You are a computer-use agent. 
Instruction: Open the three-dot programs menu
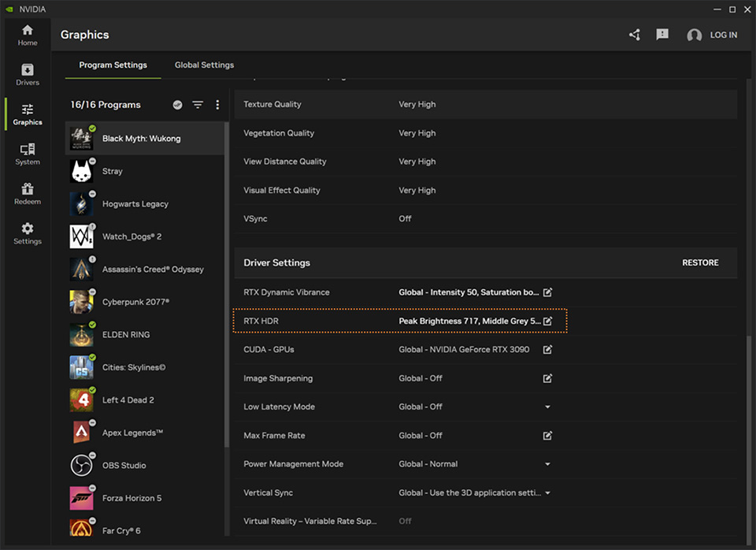click(x=217, y=105)
